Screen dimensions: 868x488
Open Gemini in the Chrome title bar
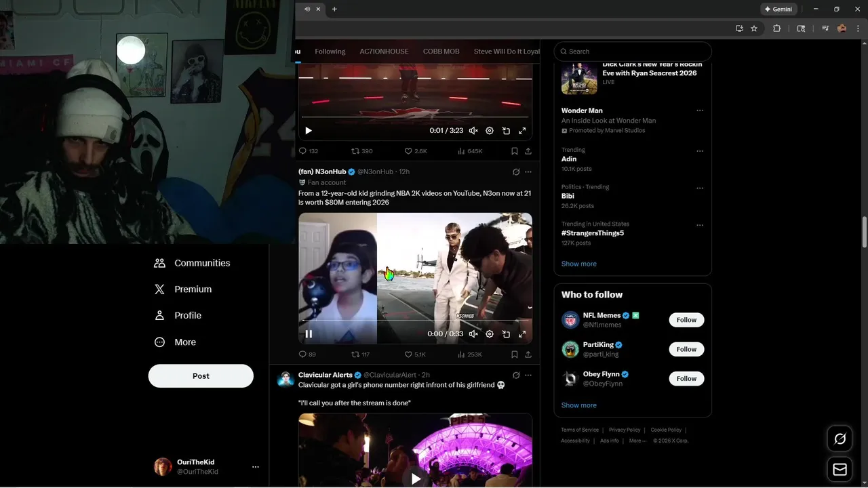(x=778, y=9)
